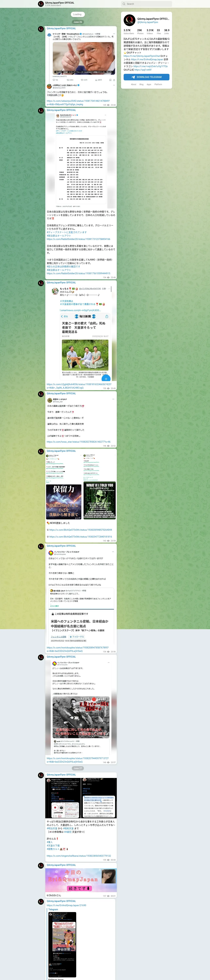
Task: Open t.me/EriAndQmapJapan/21690 post link
Action: point(66,905)
